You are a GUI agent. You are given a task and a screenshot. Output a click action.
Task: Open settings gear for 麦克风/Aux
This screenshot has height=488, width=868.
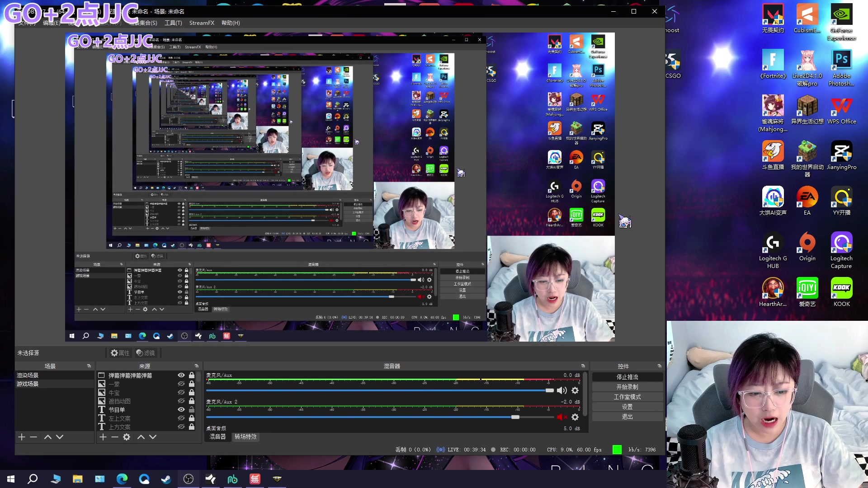(x=575, y=390)
